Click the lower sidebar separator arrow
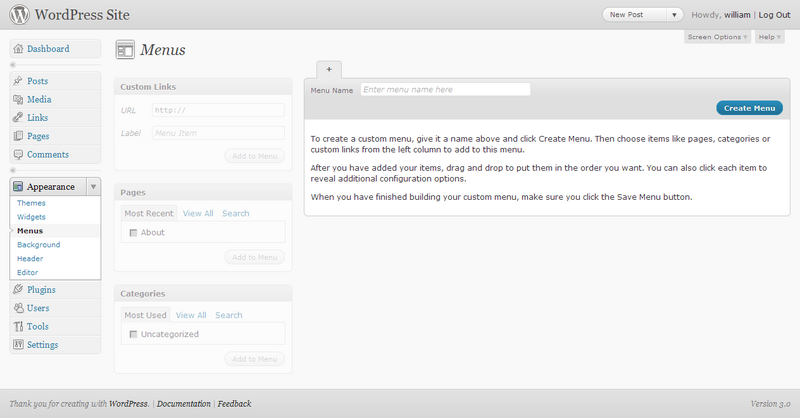The image size is (800, 418). (x=13, y=170)
